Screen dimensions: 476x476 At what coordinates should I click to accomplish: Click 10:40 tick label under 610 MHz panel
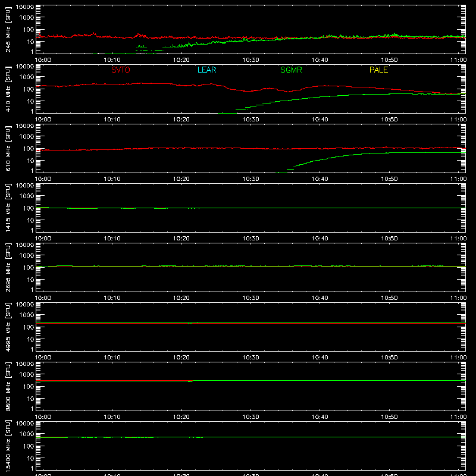point(320,179)
